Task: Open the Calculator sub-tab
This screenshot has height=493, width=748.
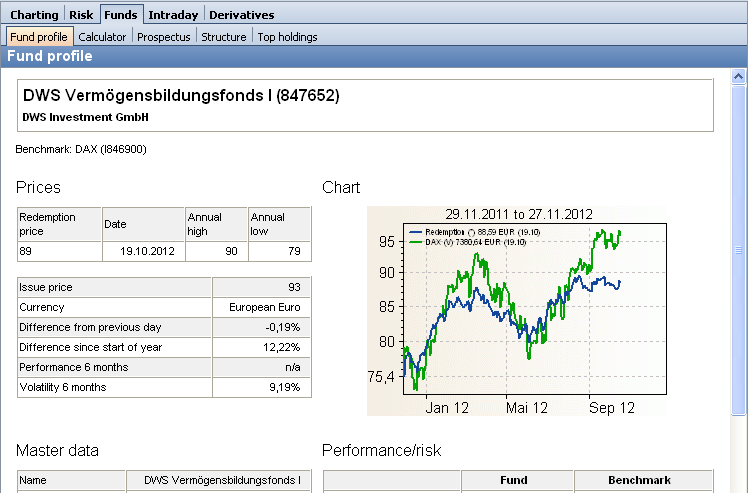Action: click(102, 37)
